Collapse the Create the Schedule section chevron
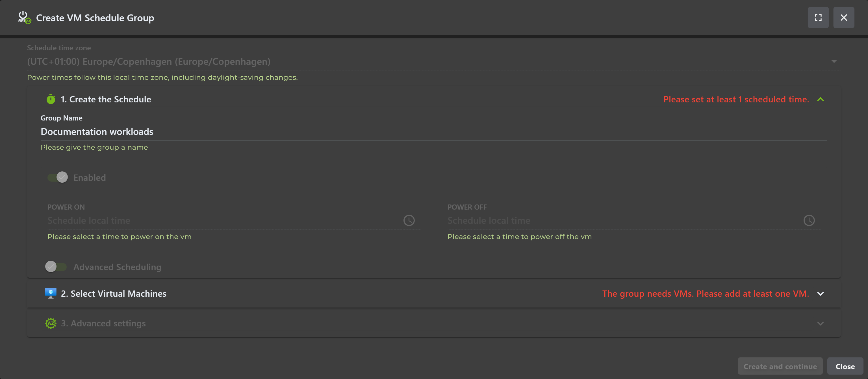868x379 pixels. coord(821,100)
